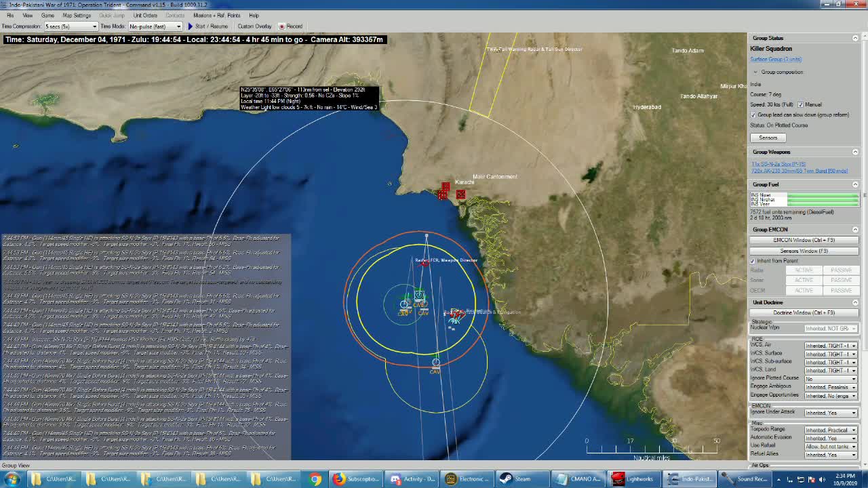Open the Automatic Evasion dropdown

[x=831, y=438]
